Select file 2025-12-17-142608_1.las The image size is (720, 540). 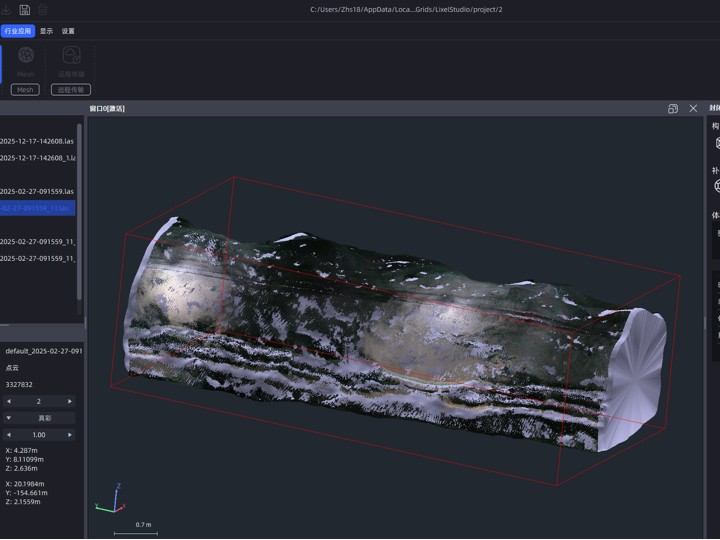38,158
